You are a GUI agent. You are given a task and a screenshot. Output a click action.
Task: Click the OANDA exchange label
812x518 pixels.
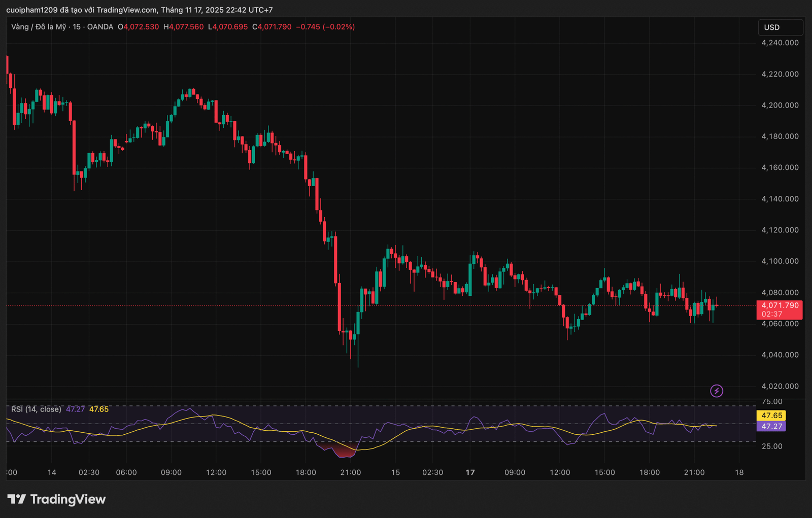100,27
